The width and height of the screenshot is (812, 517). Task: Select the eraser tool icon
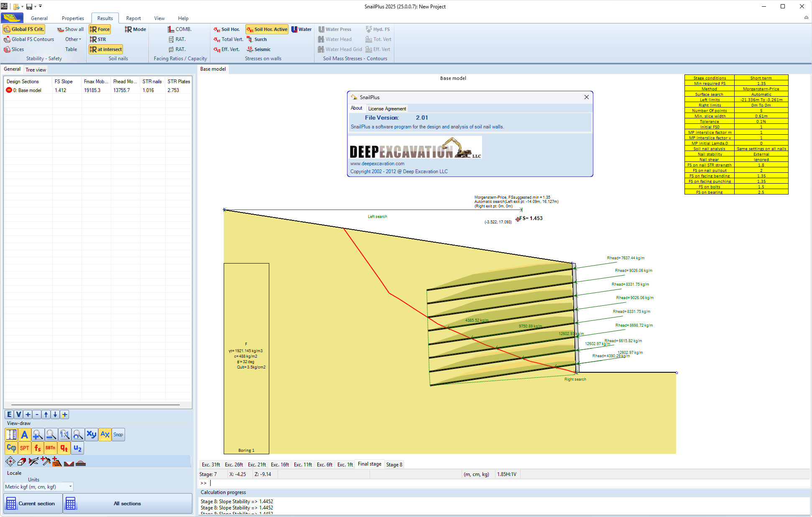(22, 462)
